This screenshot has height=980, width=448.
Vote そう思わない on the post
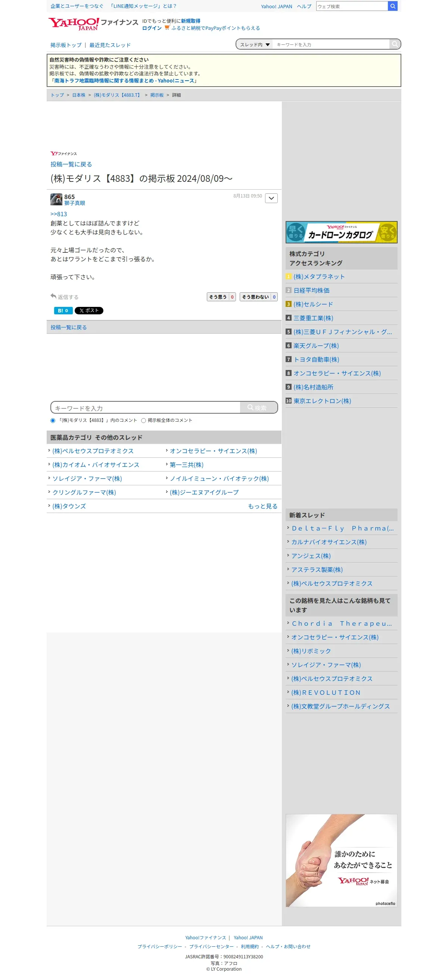258,297
